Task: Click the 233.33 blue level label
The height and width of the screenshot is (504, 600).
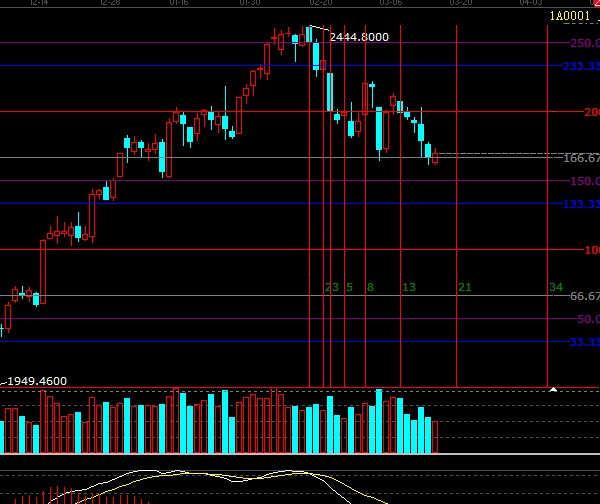Action: tap(581, 66)
